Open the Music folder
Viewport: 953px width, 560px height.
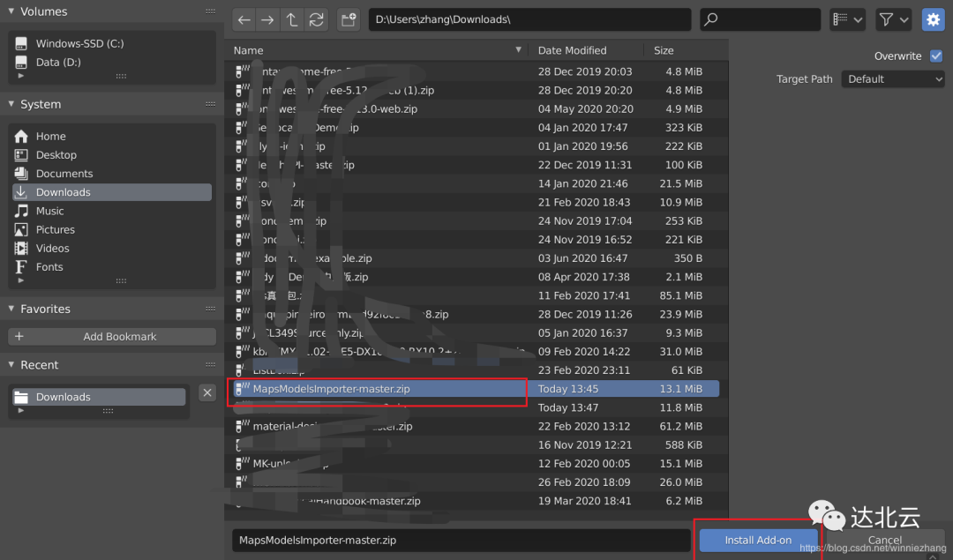point(112,211)
